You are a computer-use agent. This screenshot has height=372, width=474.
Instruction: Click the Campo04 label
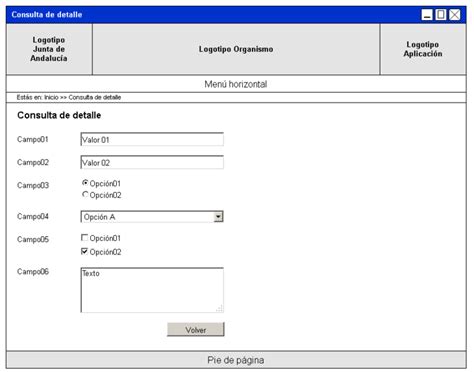(33, 216)
